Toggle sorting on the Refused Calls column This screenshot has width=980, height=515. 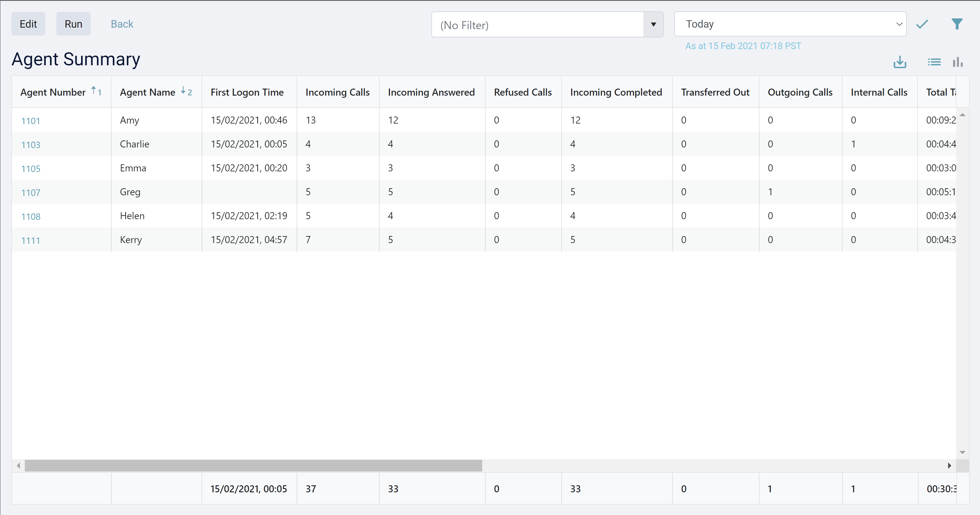(523, 92)
